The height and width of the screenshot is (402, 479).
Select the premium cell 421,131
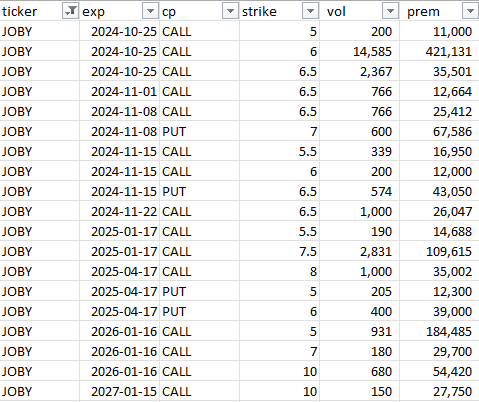tap(439, 51)
